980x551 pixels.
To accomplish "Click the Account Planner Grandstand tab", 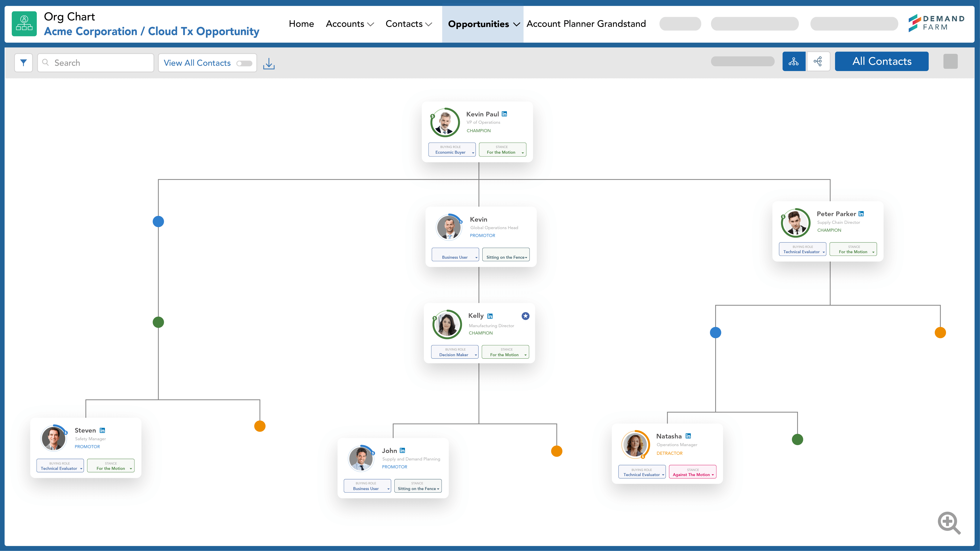I will click(x=586, y=24).
